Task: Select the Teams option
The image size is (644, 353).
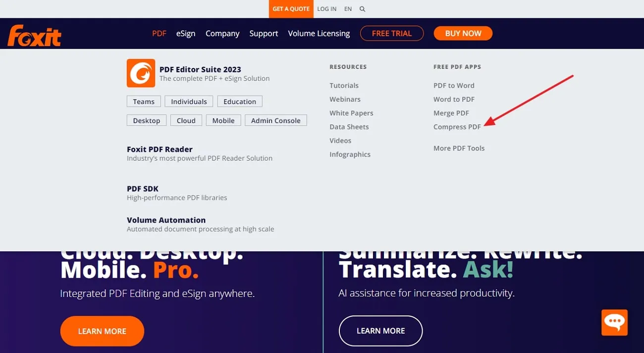Action: tap(144, 102)
